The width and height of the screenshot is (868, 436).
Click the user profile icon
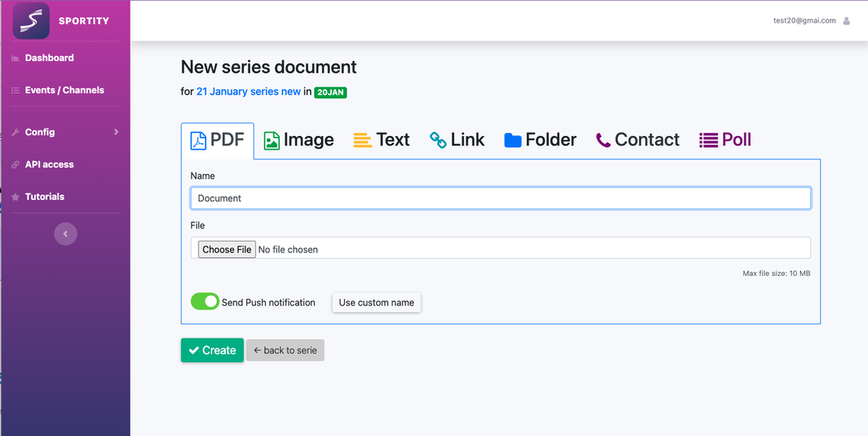pos(846,21)
